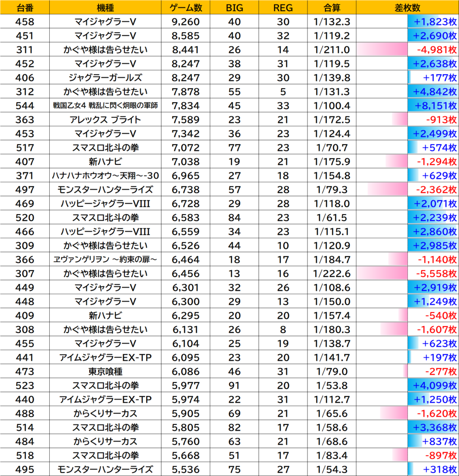Screen dimensions: 459x476
Task: Click the -4,981枚 difference value
Action: (437, 50)
